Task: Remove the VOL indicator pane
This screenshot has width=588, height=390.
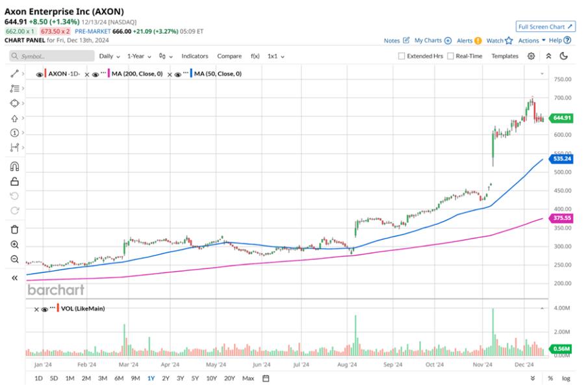Action: [36, 310]
